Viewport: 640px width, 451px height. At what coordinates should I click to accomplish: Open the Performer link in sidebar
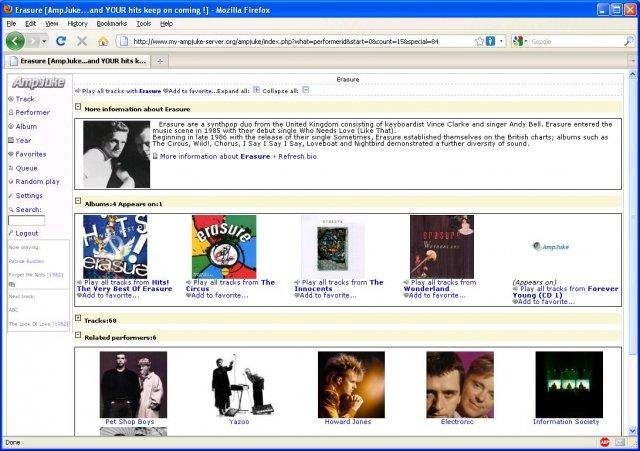coord(33,112)
